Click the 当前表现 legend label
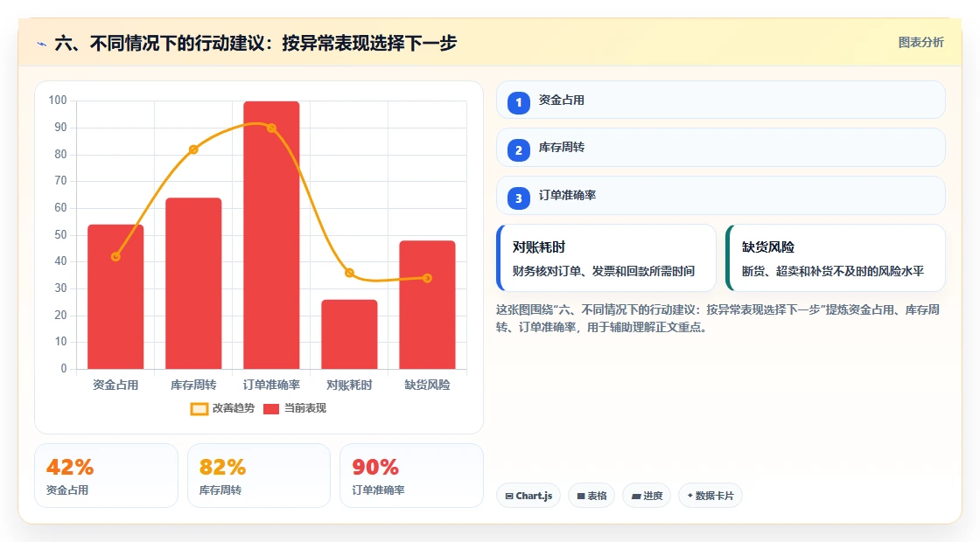 [305, 407]
